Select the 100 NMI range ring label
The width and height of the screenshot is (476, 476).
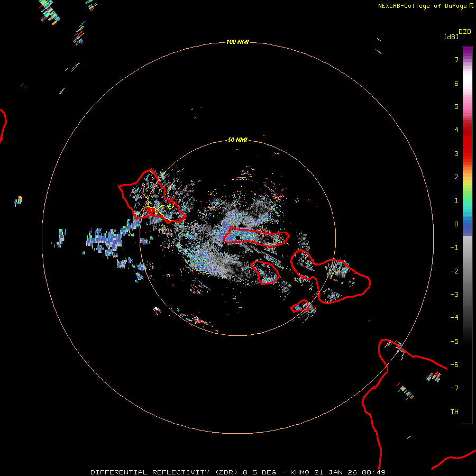[x=237, y=42]
